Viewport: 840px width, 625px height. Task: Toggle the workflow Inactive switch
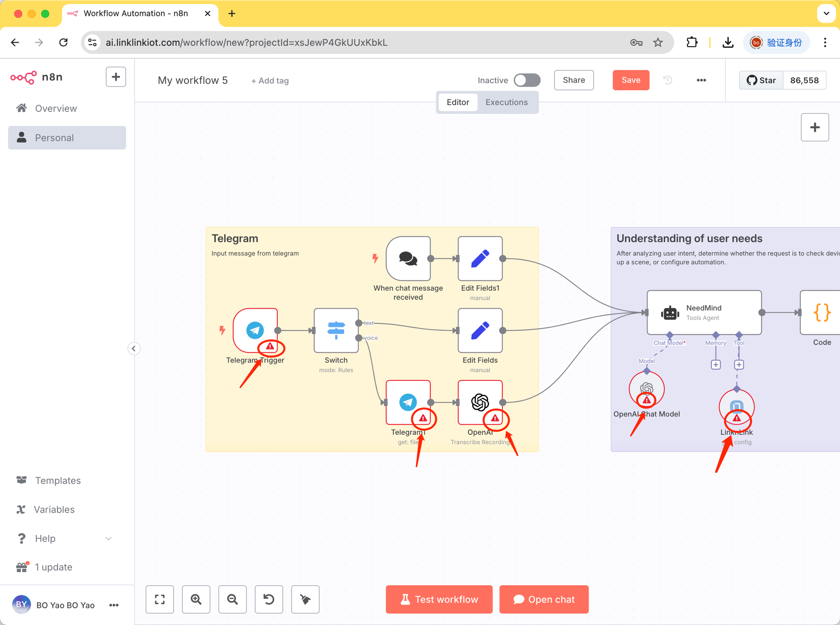click(x=527, y=80)
